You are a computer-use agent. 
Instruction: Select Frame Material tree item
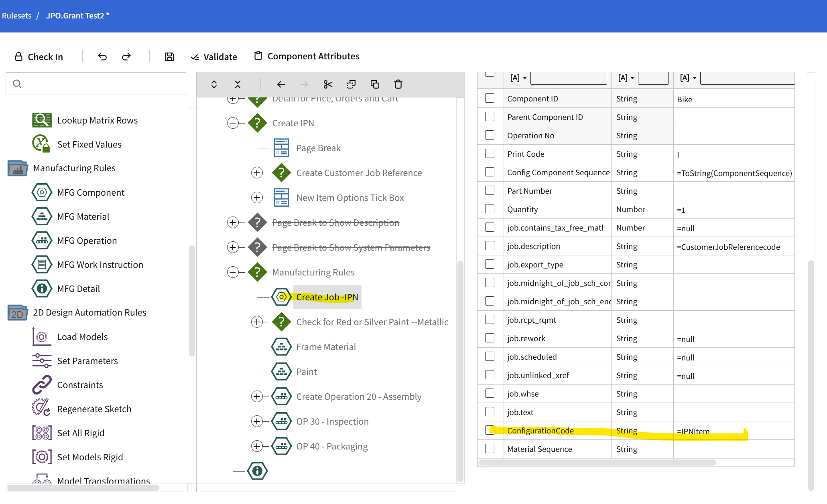coord(326,347)
